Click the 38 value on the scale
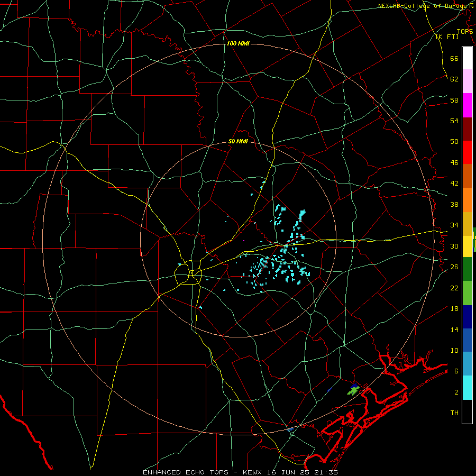The image size is (476, 476). coord(454,204)
